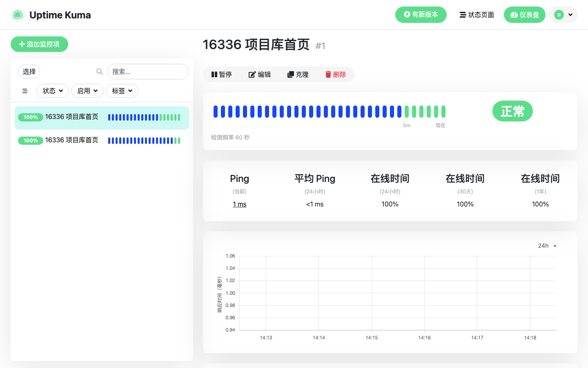Image resolution: width=588 pixels, height=368 pixels.
Task: Click the filter lines icon
Action: point(25,91)
